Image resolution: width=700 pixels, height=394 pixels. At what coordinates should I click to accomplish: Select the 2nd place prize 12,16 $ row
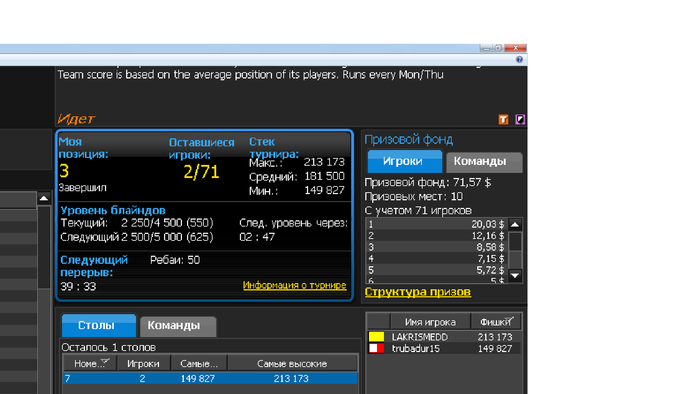pyautogui.click(x=437, y=236)
